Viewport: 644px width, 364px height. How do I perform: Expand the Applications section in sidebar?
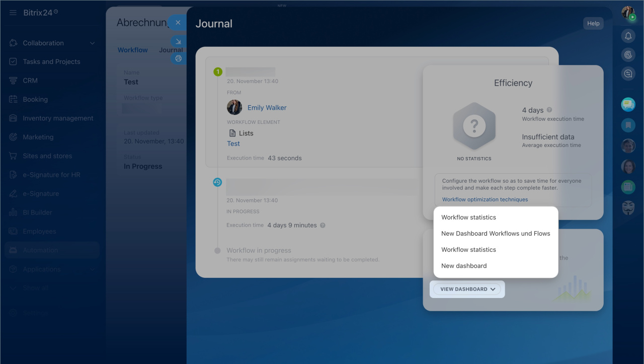point(92,269)
